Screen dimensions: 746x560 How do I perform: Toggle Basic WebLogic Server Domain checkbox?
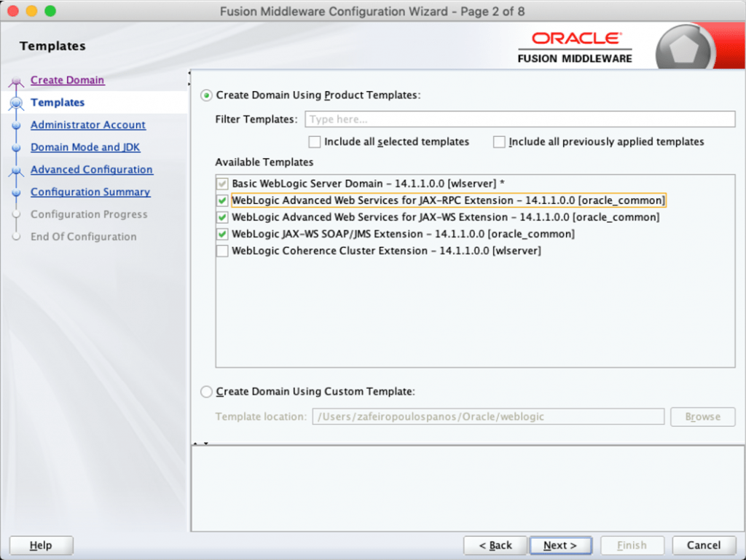[x=222, y=184]
